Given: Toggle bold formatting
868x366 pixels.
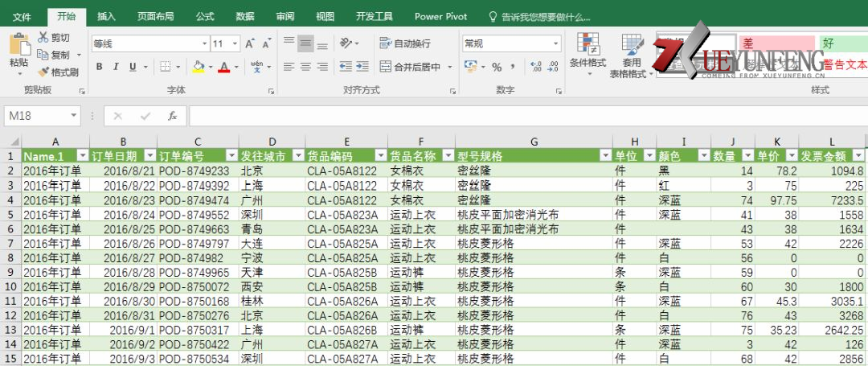Looking at the screenshot, I should [100, 67].
